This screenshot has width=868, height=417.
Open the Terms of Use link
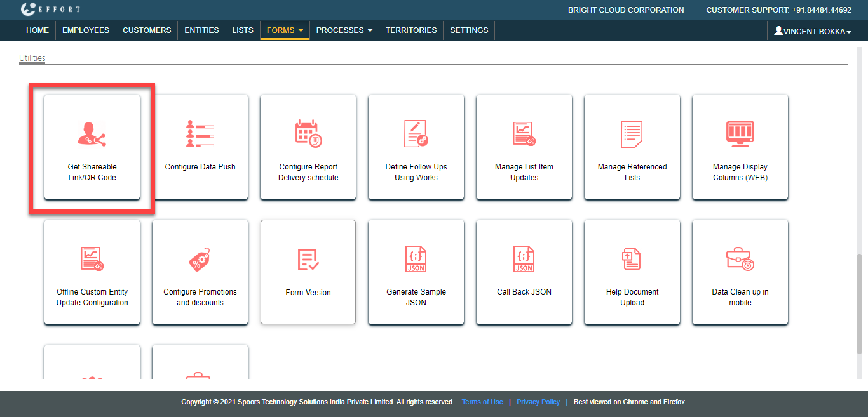click(482, 402)
